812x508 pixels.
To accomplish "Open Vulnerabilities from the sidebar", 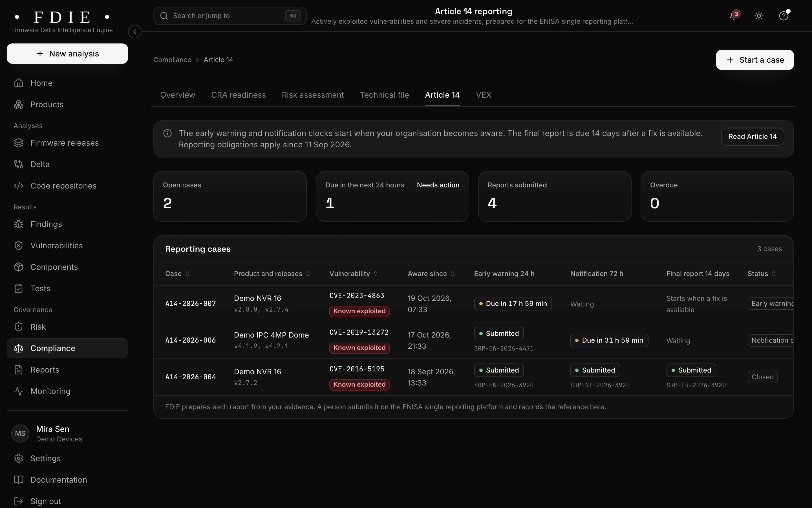I will pyautogui.click(x=67, y=246).
